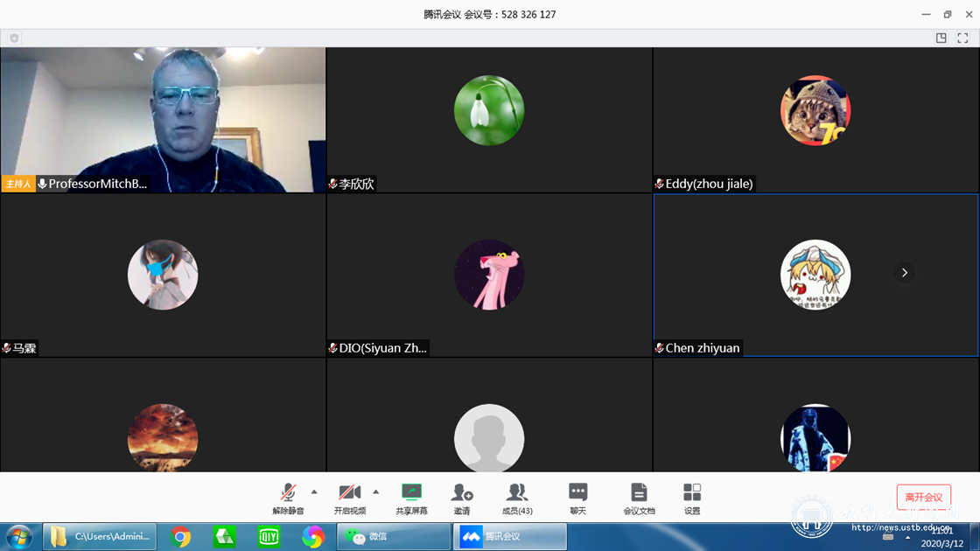The width and height of the screenshot is (980, 551).
Task: Click 李欣欣's muted microphone icon
Action: tap(332, 184)
